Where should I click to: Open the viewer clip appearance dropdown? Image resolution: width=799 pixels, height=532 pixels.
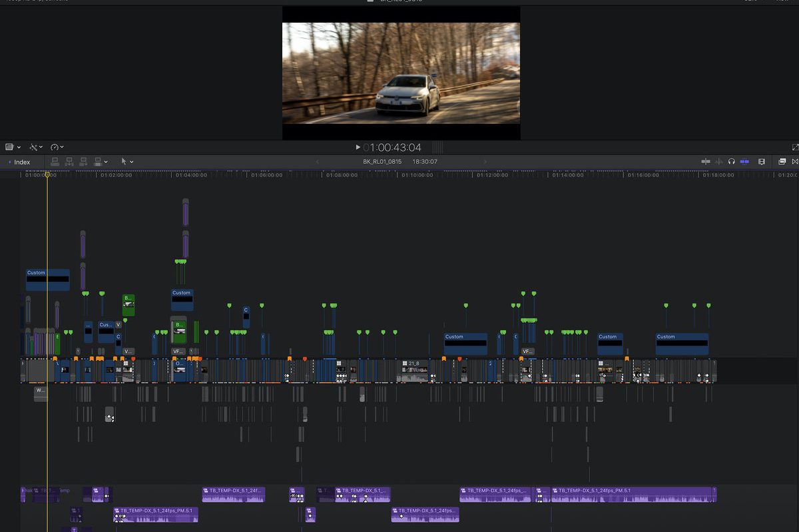[x=13, y=147]
